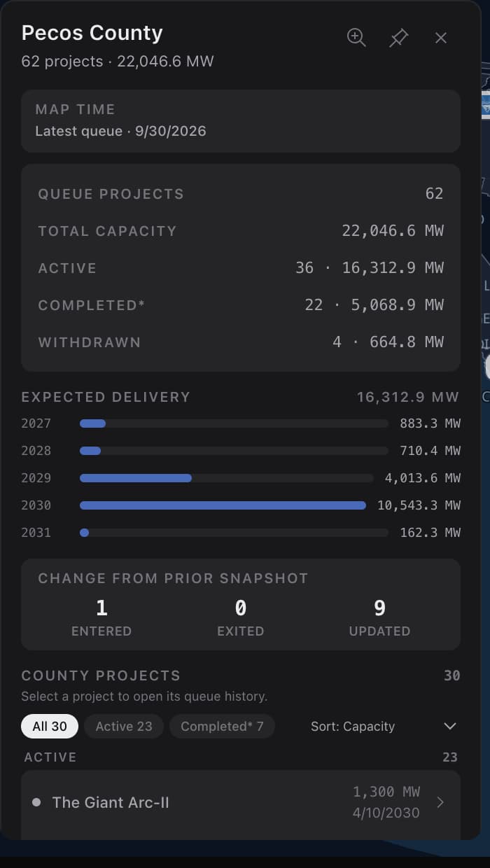Click the Map Time latest queue card
Screen dimensions: 490x868
[x=241, y=121]
